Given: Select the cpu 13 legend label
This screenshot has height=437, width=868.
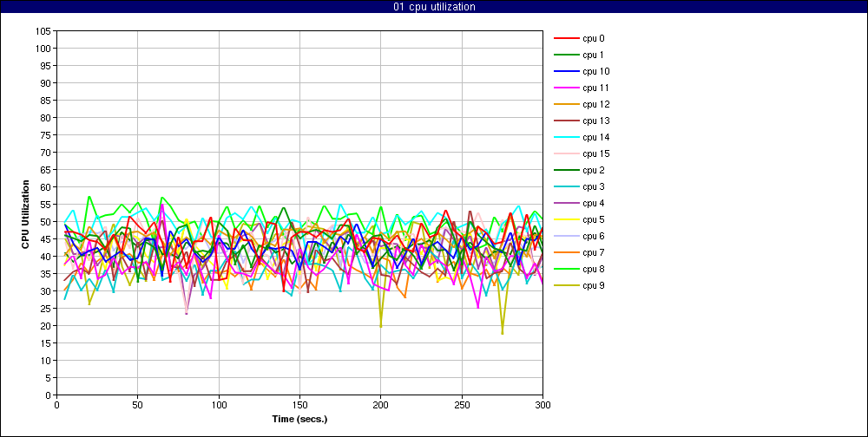Looking at the screenshot, I should pyautogui.click(x=595, y=121).
